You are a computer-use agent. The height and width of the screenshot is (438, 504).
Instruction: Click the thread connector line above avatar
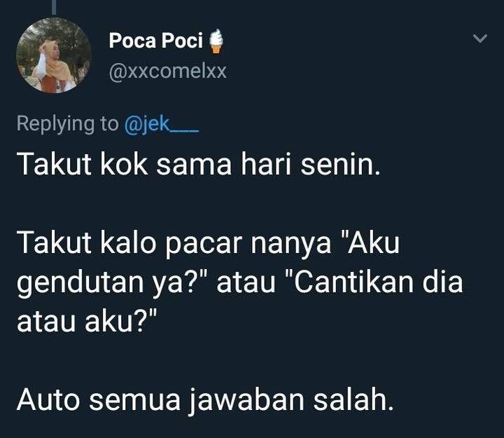click(54, 7)
